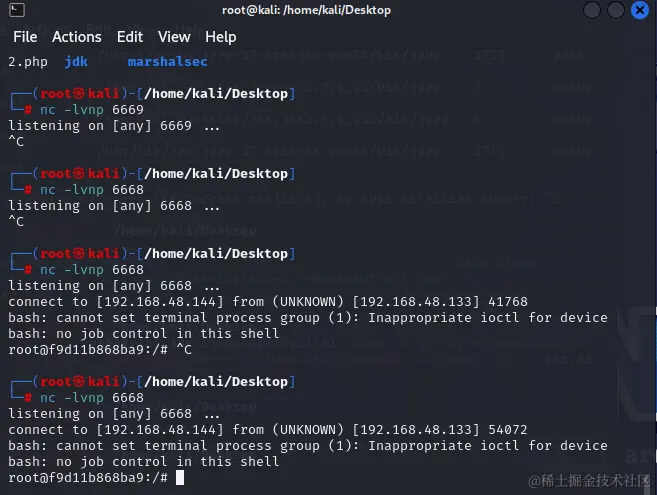
Task: Open the File menu
Action: [25, 37]
